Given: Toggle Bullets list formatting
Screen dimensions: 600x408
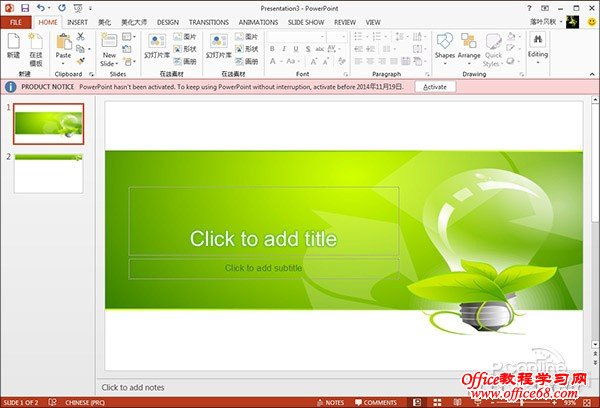Looking at the screenshot, I should click(360, 36).
